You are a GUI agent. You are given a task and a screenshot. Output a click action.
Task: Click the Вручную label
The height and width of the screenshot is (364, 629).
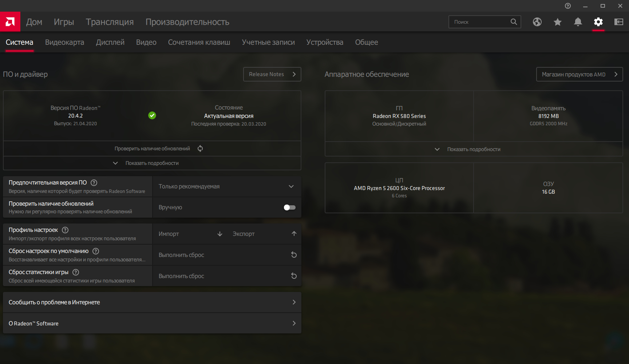(170, 207)
